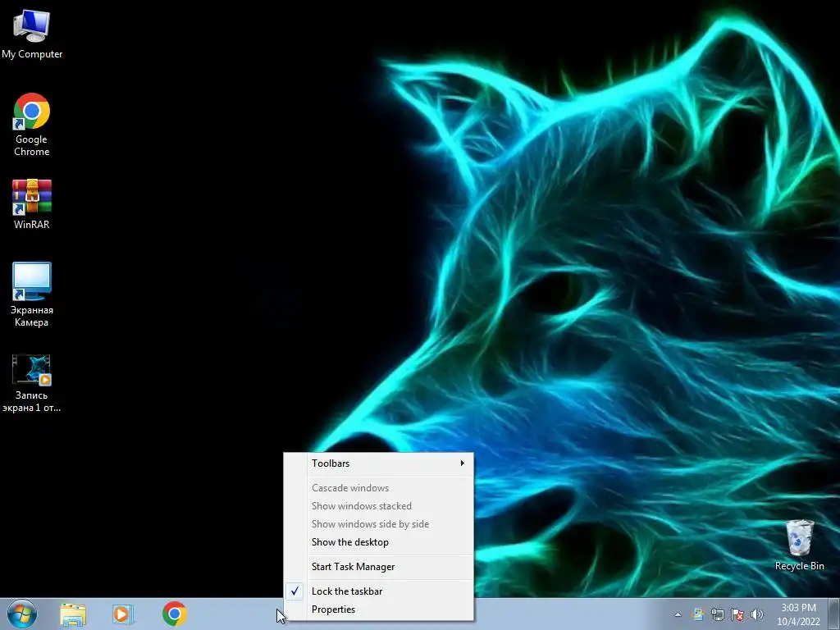Select the WinRAR desktop shortcut

32,204
